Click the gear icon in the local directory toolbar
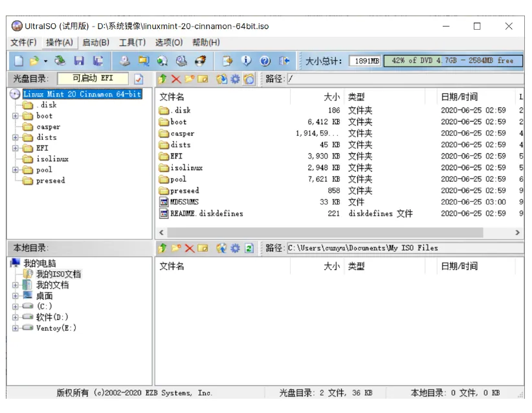The image size is (532, 413). tap(235, 249)
